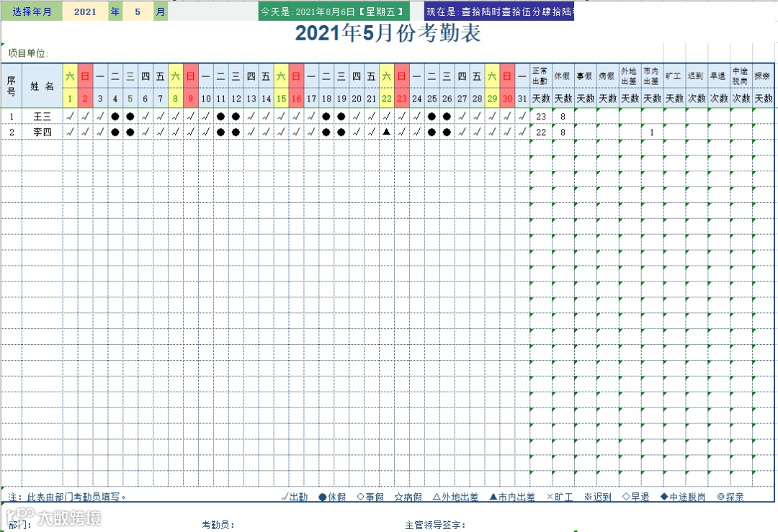778x532 pixels.
Task: Click the green 今天是 date banner
Action: coord(334,12)
